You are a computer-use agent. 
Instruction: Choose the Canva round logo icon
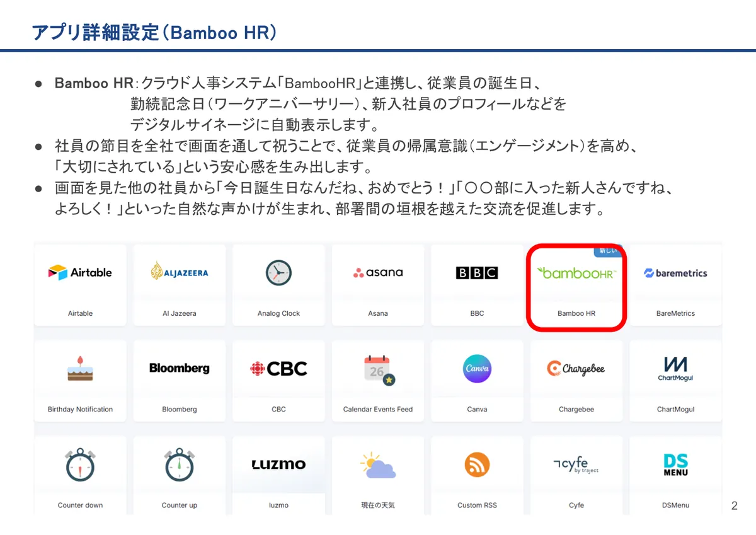[x=477, y=369]
